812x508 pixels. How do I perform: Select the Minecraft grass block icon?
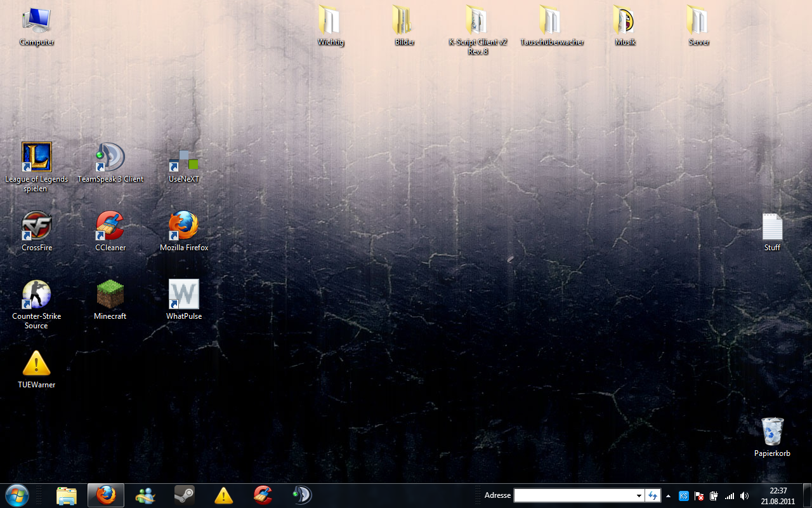pos(110,295)
